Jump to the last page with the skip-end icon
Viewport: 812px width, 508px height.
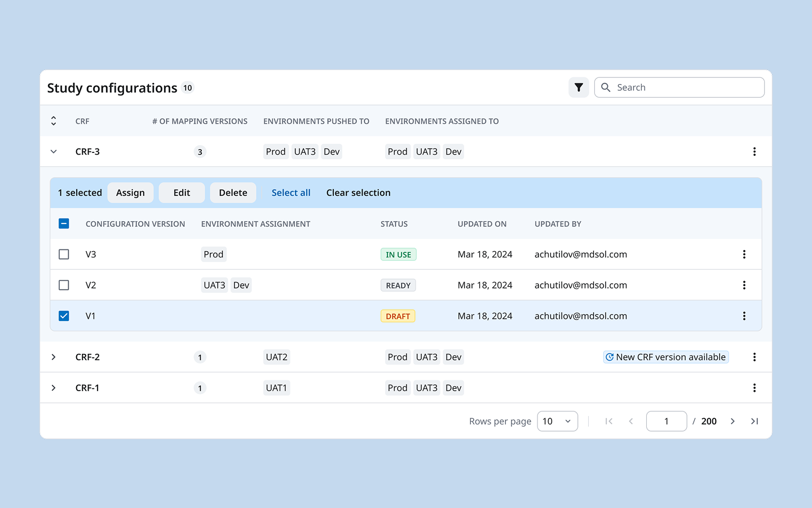click(x=754, y=421)
